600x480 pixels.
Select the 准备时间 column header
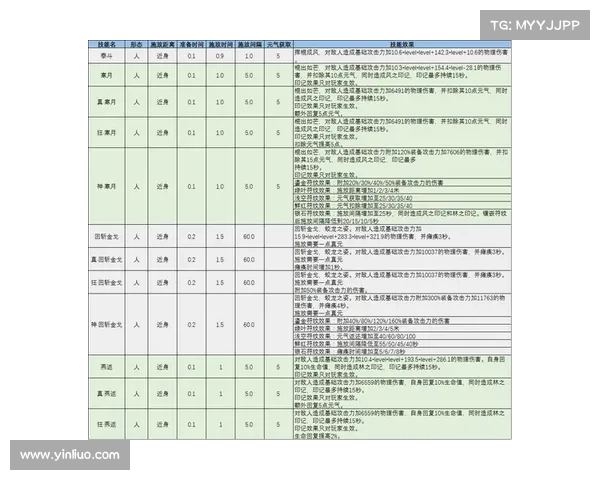click(191, 44)
